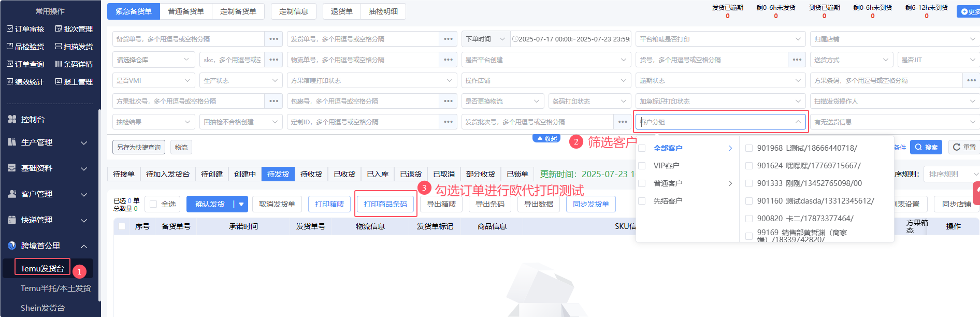Click ellipsis button beside 发货单号 field
This screenshot has height=317, width=980.
tap(448, 39)
